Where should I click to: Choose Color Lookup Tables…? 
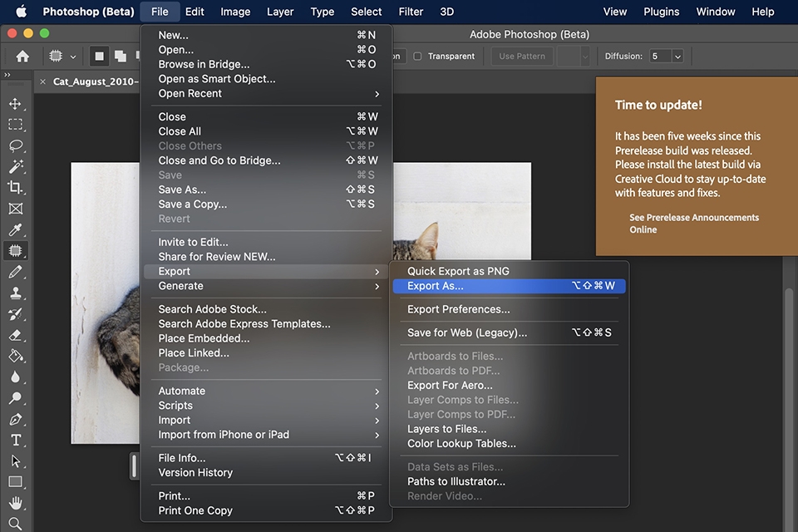coord(509,444)
